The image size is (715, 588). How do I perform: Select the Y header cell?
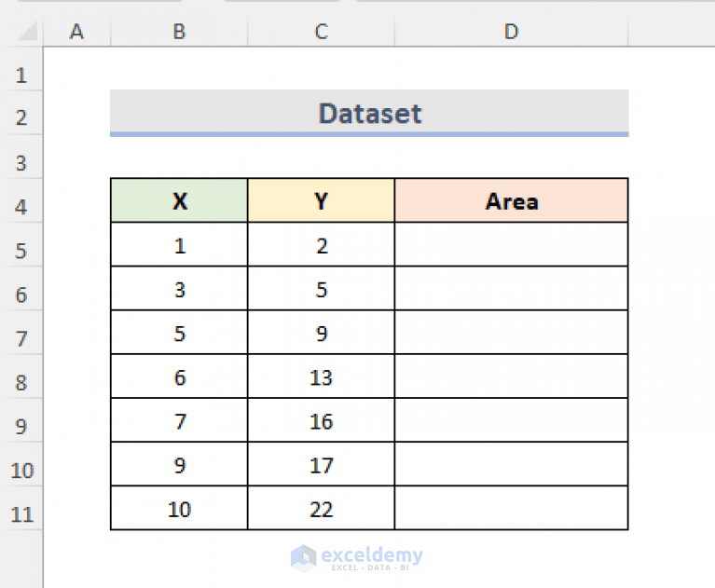click(x=321, y=200)
